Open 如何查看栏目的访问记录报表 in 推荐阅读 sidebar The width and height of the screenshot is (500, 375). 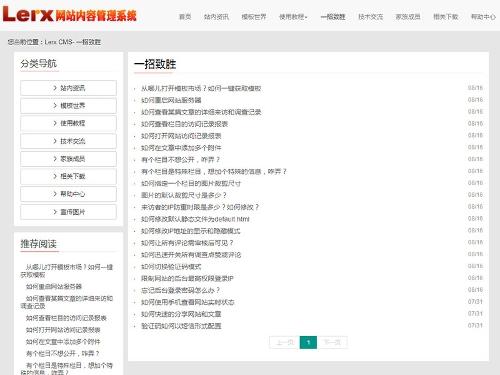[x=66, y=318]
